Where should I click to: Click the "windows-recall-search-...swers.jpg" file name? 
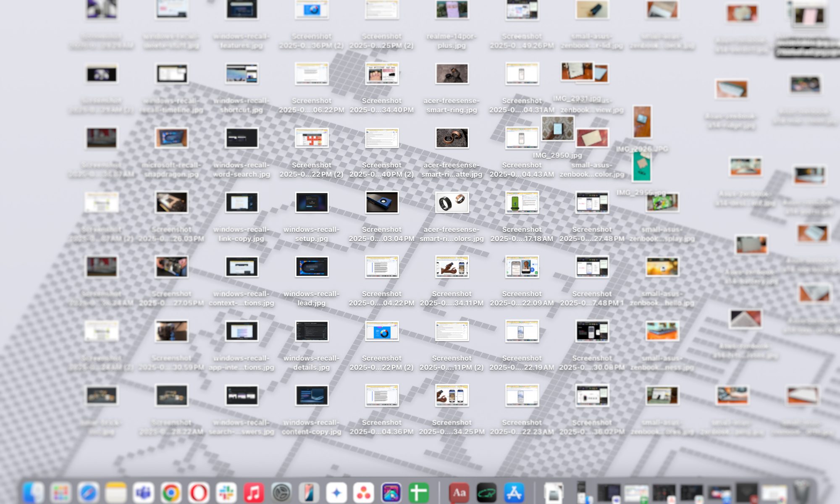coord(241,427)
